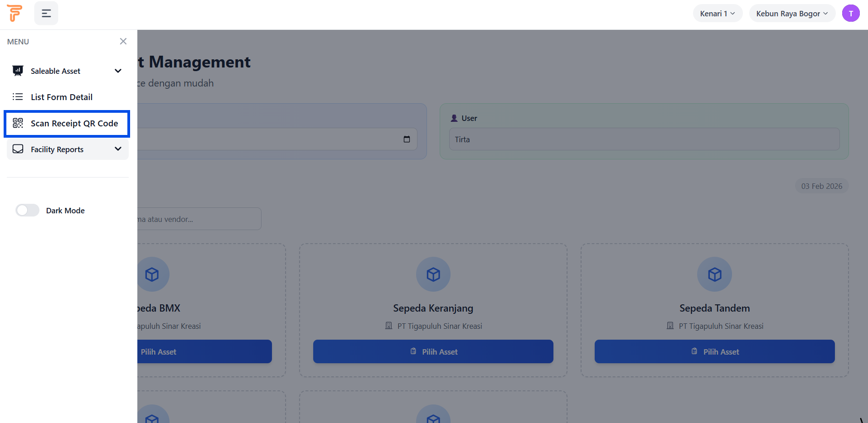868x423 pixels.
Task: Click the User field containing Tirta
Action: [644, 139]
